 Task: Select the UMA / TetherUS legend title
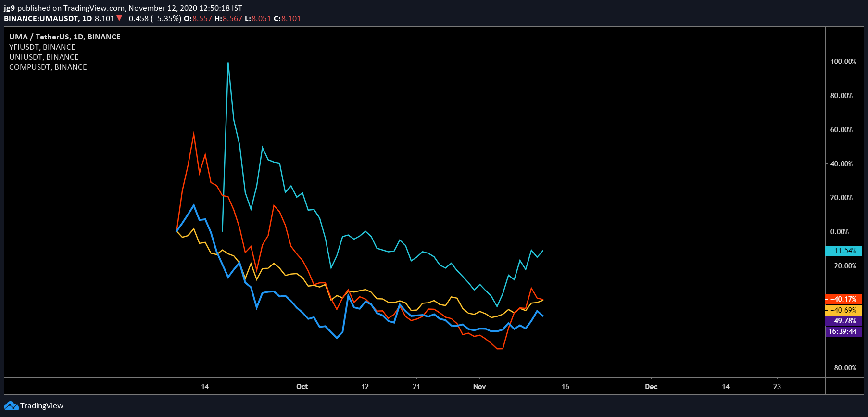[65, 37]
